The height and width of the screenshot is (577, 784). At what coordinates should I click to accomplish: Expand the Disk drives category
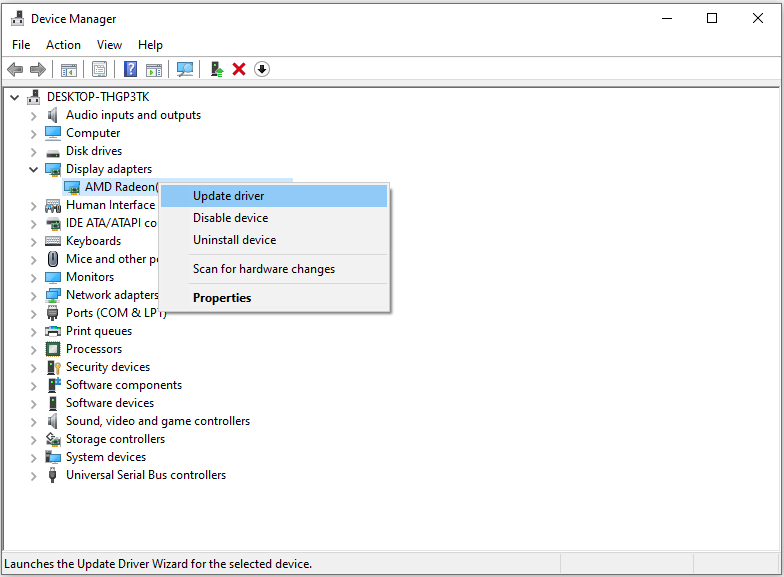pyautogui.click(x=33, y=152)
